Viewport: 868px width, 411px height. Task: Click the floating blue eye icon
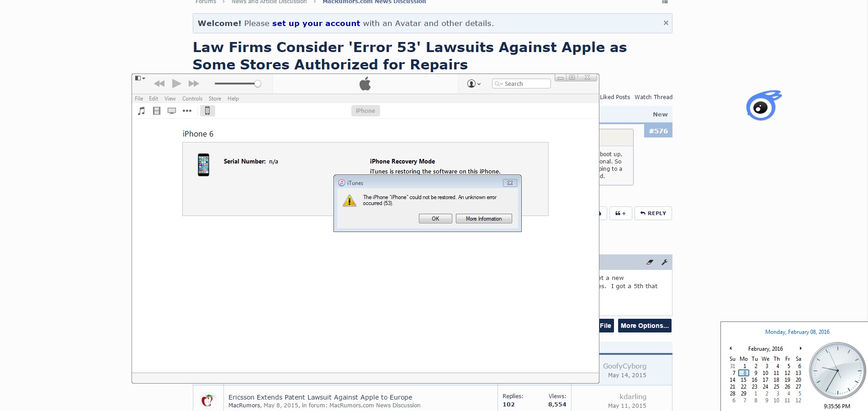tap(763, 105)
